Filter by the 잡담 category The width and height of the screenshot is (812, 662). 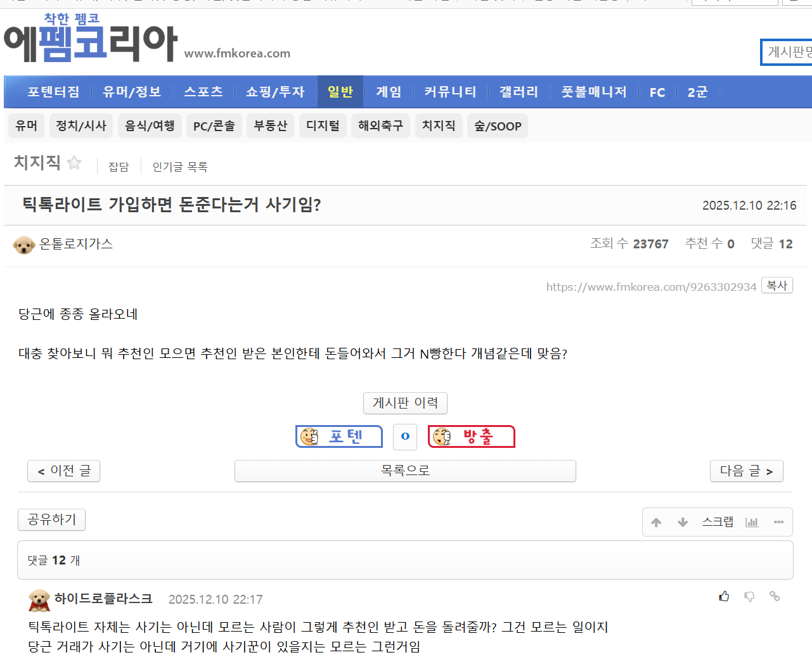coord(119,167)
